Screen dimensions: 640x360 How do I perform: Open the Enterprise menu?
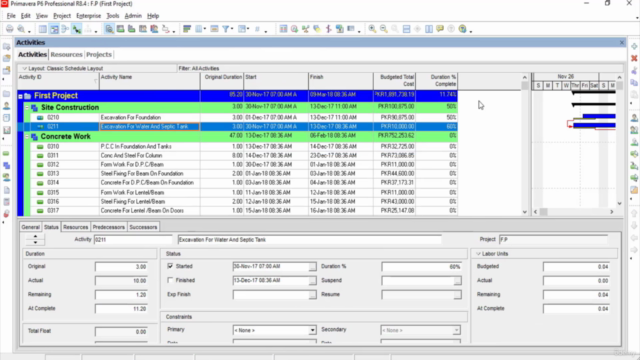(x=89, y=16)
